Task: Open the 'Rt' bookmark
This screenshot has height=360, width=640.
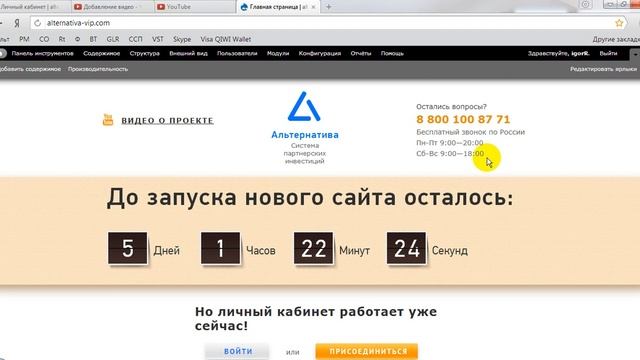Action: pos(62,39)
